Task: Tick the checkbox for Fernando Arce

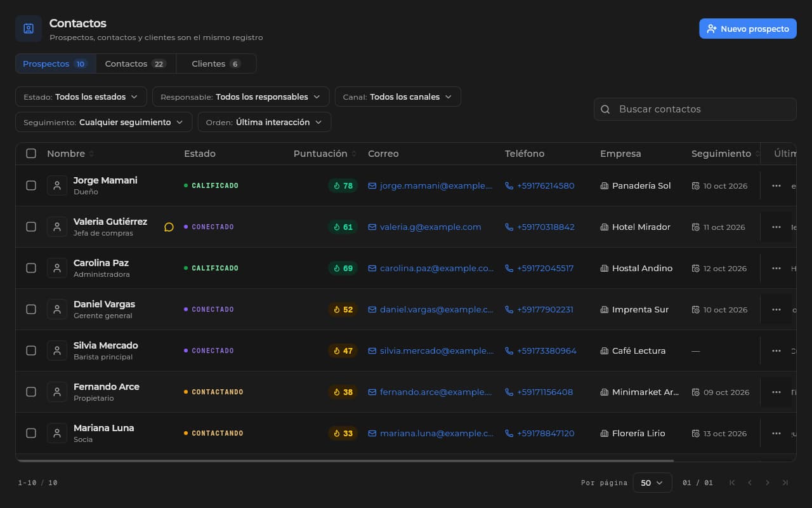Action: (31, 392)
